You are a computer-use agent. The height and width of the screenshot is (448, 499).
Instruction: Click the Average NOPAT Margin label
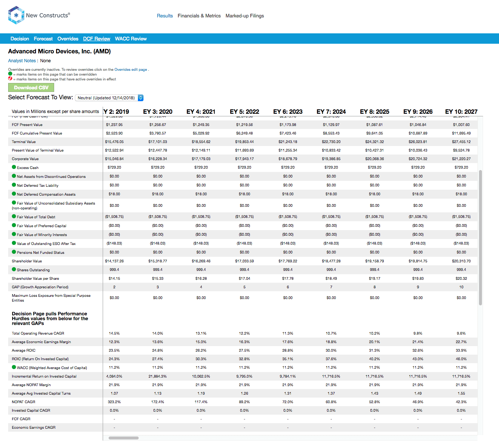(31, 385)
